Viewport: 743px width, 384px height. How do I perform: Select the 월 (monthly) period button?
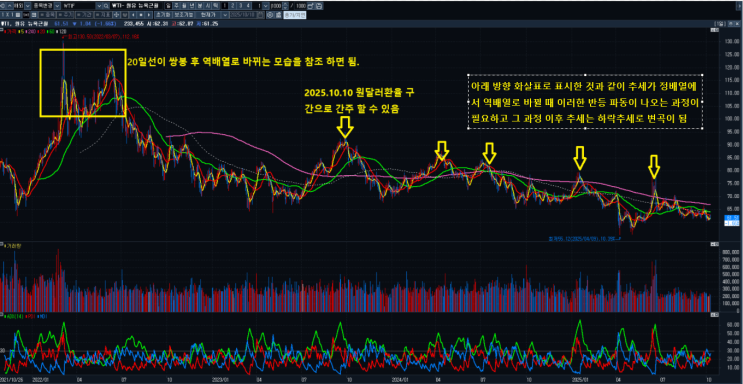click(184, 6)
